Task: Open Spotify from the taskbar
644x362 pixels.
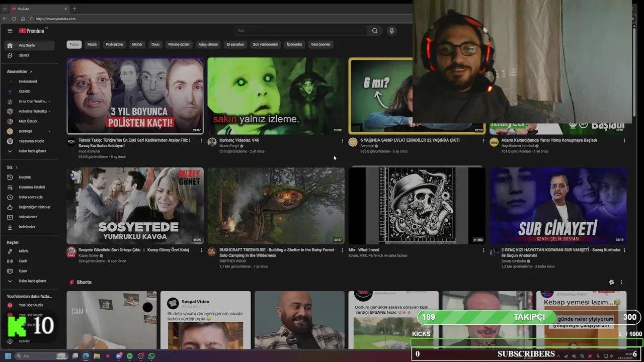Action: [x=130, y=356]
